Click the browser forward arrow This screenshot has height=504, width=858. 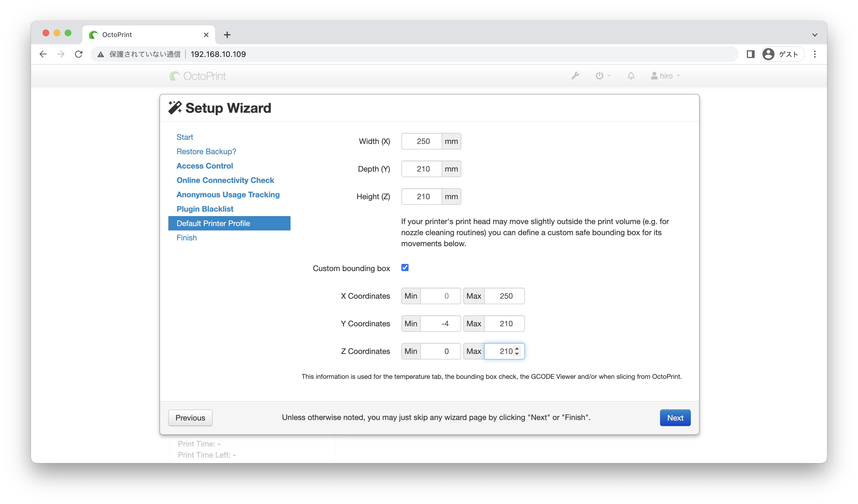pos(61,54)
